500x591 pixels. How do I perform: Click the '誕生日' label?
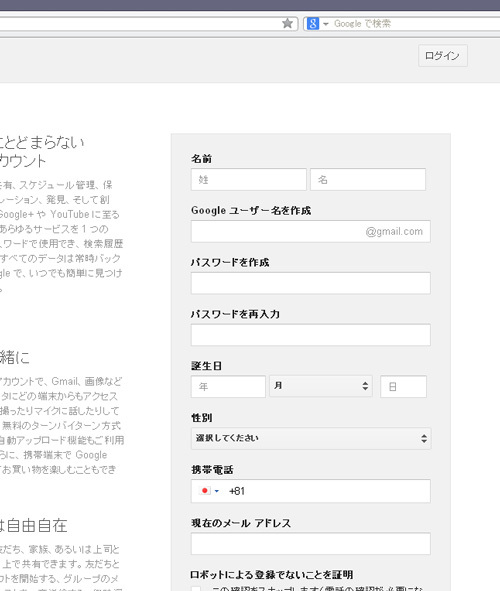coord(206,366)
